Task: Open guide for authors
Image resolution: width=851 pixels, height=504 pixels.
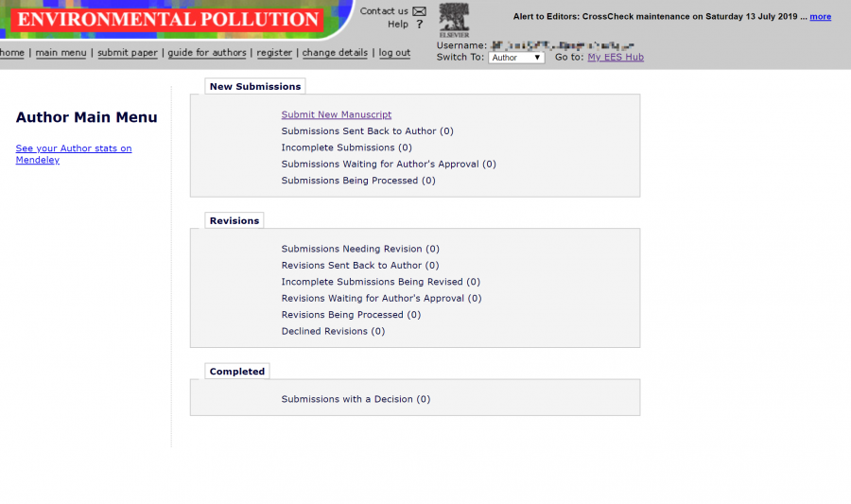Action: (x=207, y=53)
